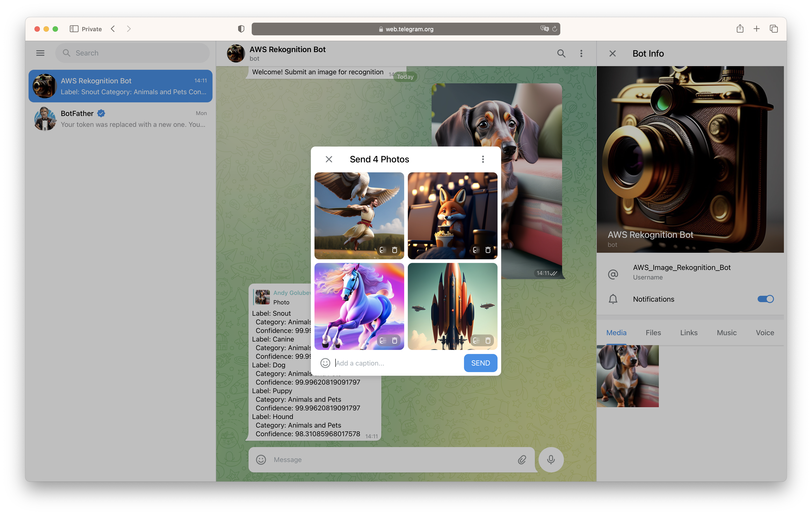
Task: Record a voice message with microphone button
Action: pyautogui.click(x=551, y=460)
